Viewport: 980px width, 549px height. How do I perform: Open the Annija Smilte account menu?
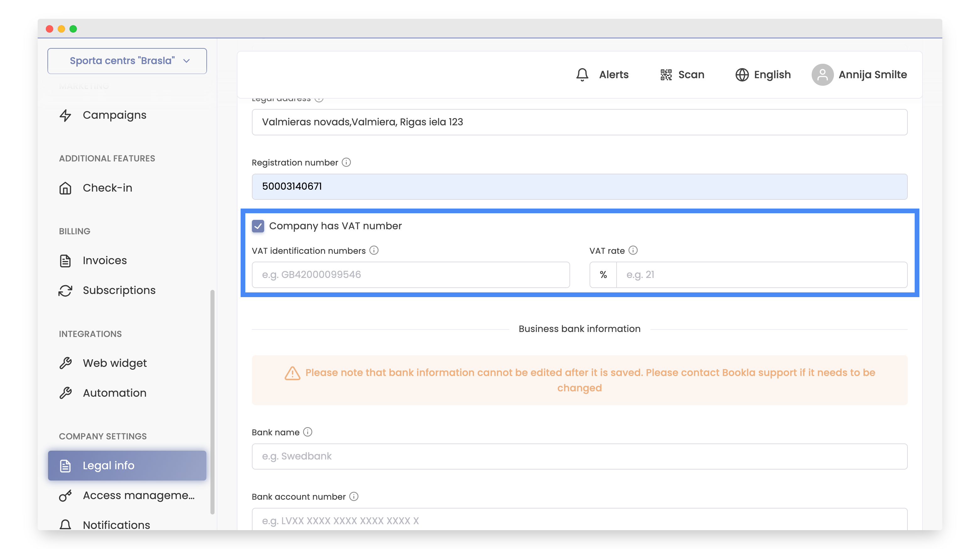coord(872,74)
